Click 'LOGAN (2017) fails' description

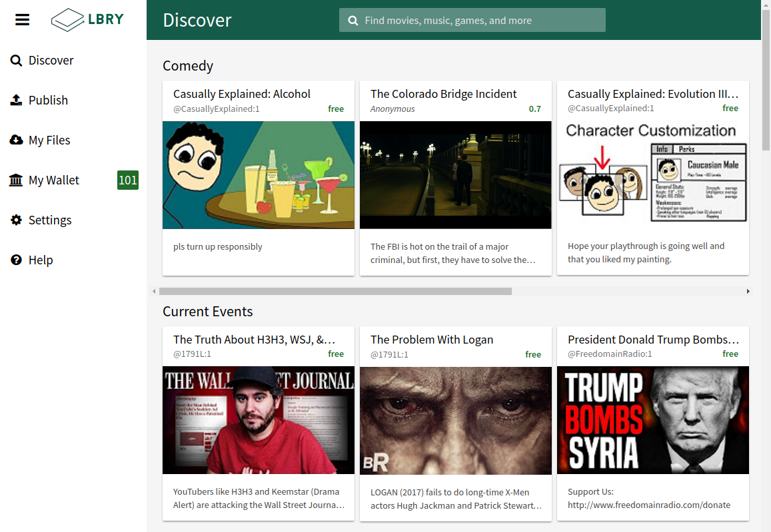456,499
